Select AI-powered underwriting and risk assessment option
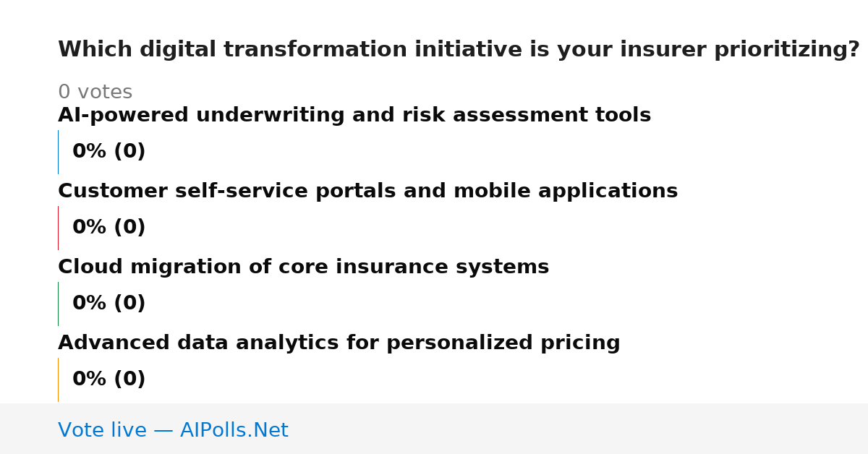 click(x=354, y=116)
